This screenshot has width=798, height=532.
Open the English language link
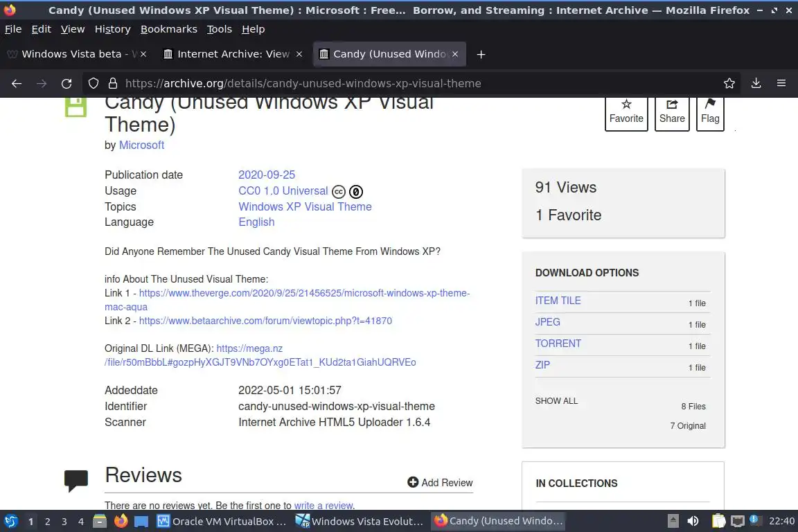click(x=256, y=222)
